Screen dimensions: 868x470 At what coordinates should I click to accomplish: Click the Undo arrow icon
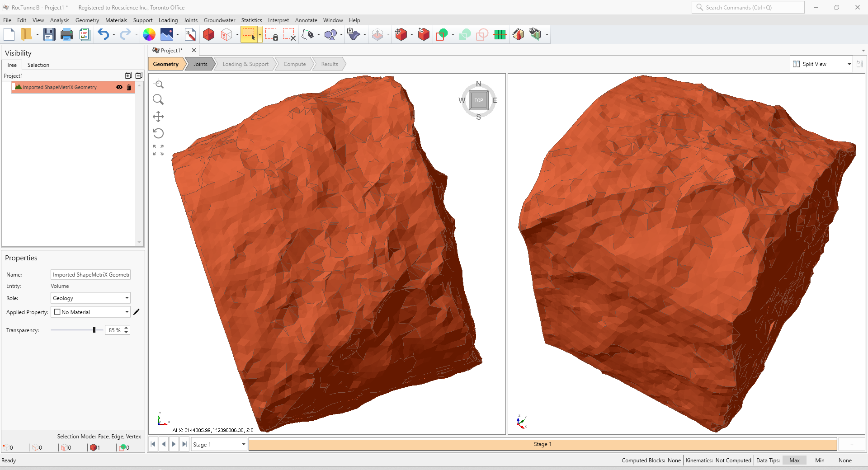104,34
